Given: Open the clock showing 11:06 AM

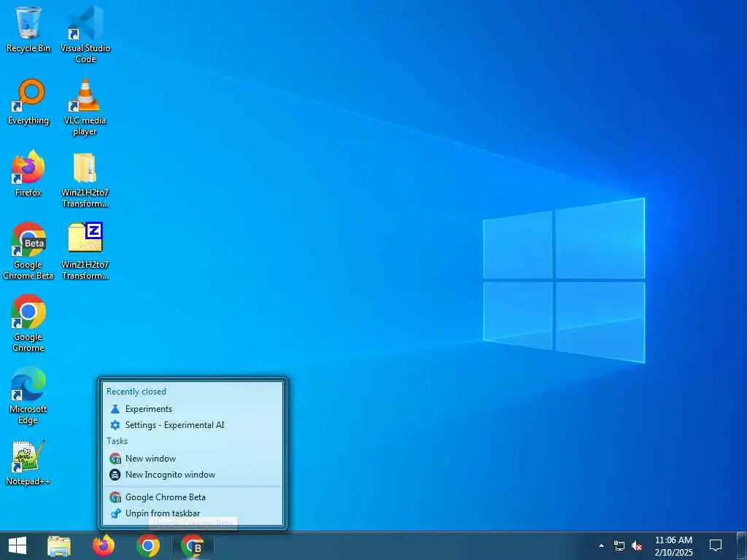Looking at the screenshot, I should click(673, 545).
